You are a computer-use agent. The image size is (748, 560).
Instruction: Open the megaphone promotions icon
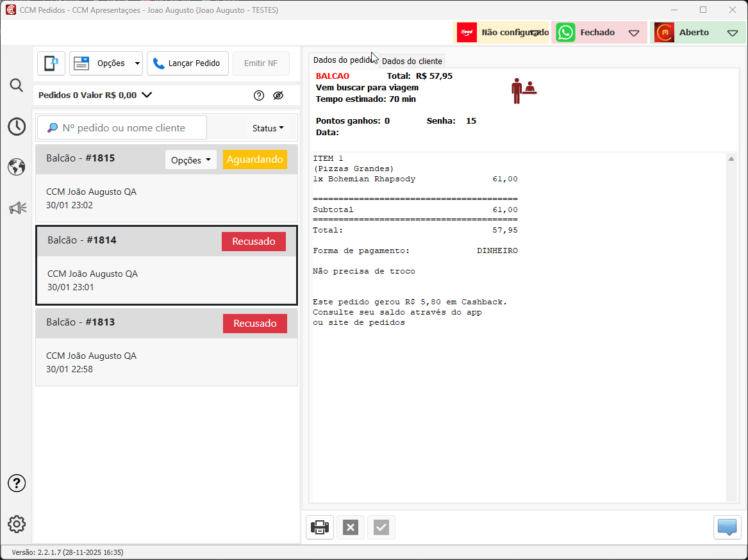point(17,208)
